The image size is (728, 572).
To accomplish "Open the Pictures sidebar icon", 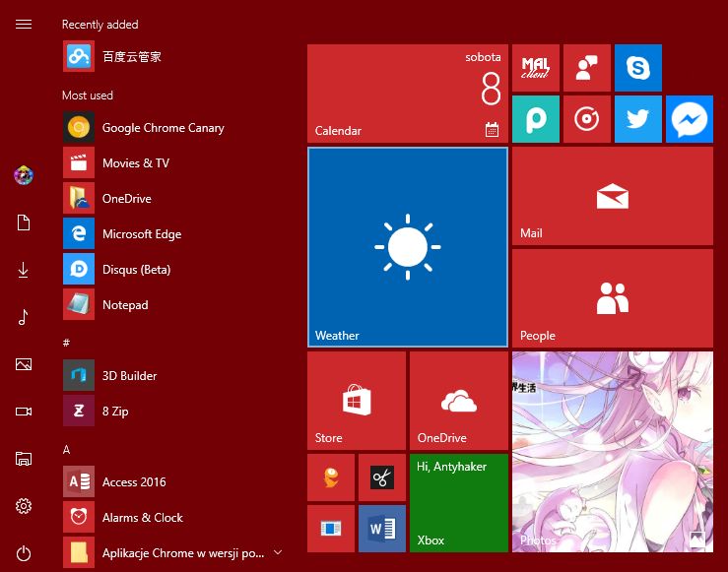I will coord(24,364).
